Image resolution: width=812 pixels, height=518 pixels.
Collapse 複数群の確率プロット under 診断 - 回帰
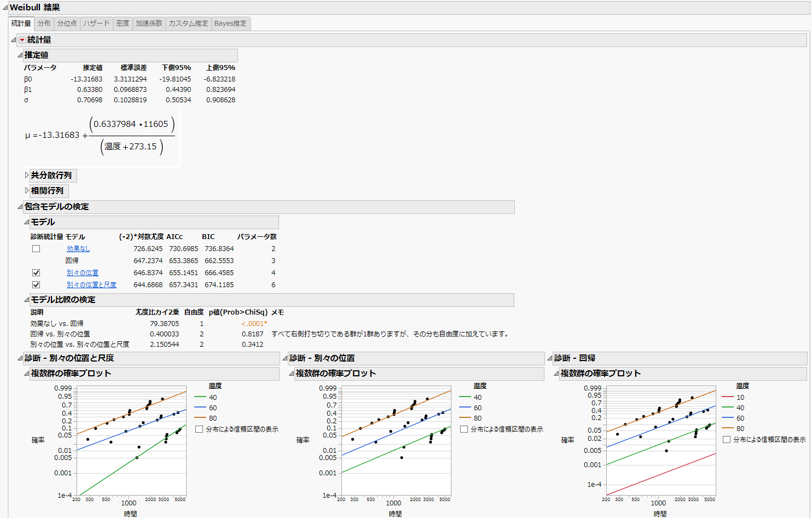[x=556, y=374]
